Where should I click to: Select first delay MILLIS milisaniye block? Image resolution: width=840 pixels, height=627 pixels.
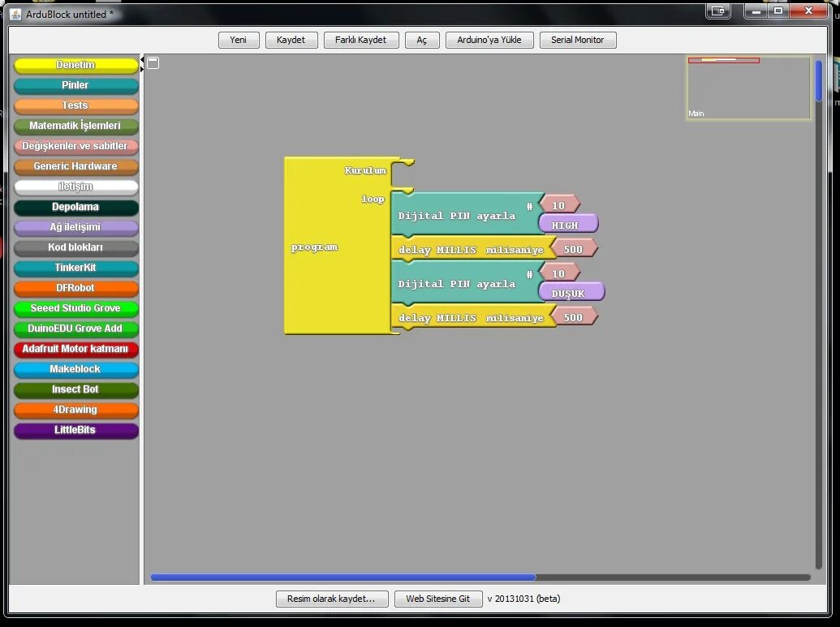coord(474,250)
